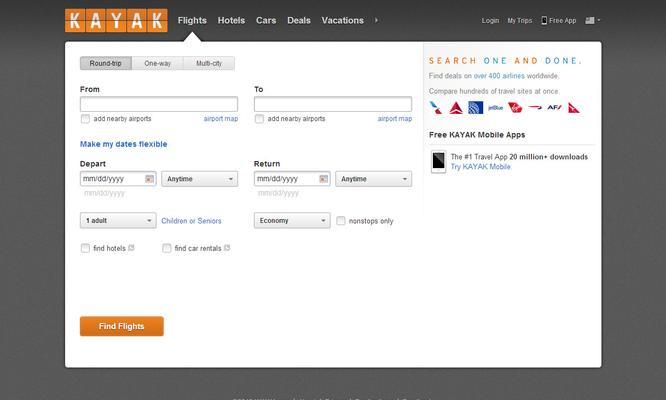Image resolution: width=666 pixels, height=400 pixels.
Task: Open the My Trips link
Action: pyautogui.click(x=519, y=20)
